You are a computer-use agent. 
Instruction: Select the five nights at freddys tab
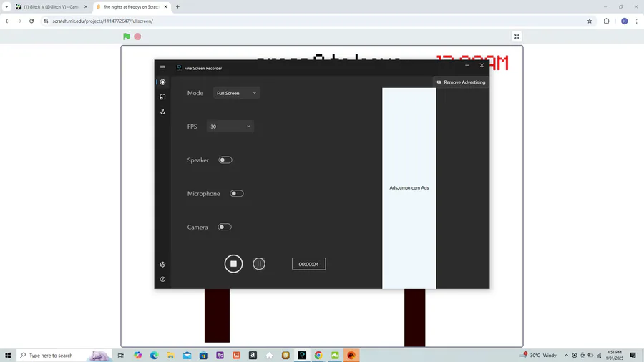(132, 7)
